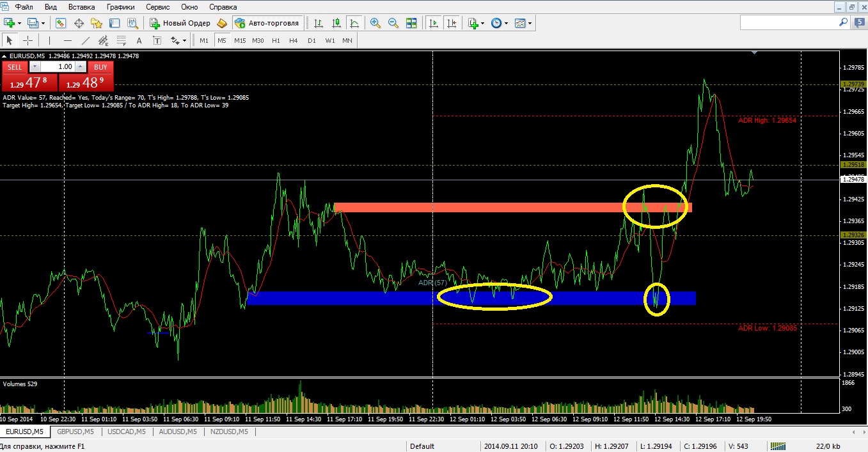This screenshot has width=868, height=452.
Task: Open the Indicators list icon
Action: click(x=473, y=23)
